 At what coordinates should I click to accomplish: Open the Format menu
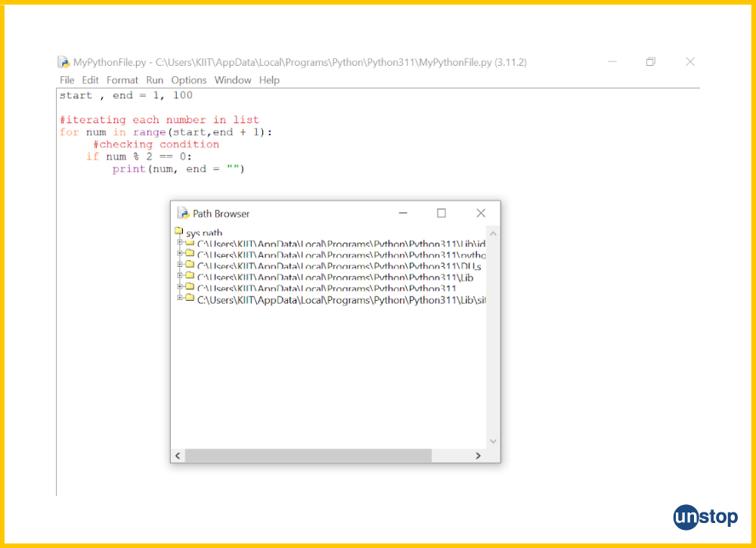[x=122, y=80]
